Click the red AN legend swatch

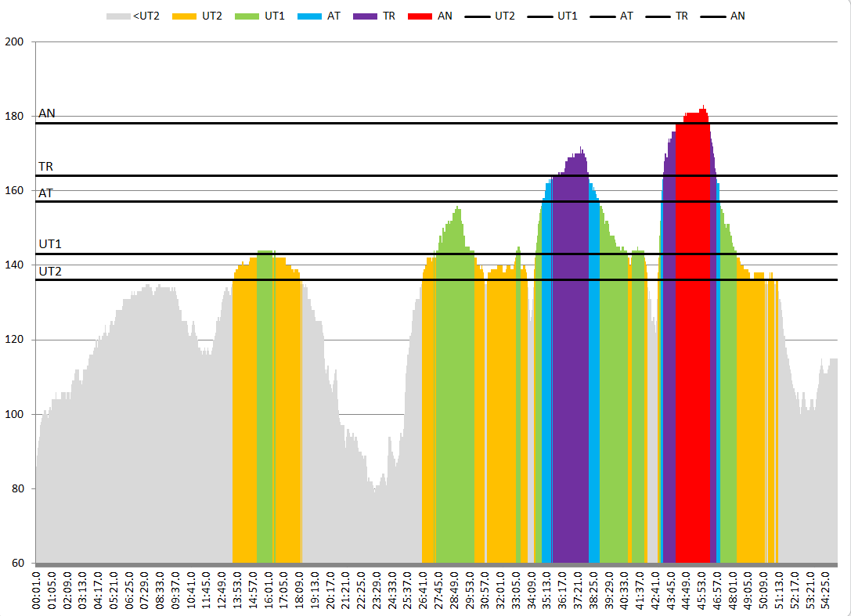click(418, 16)
